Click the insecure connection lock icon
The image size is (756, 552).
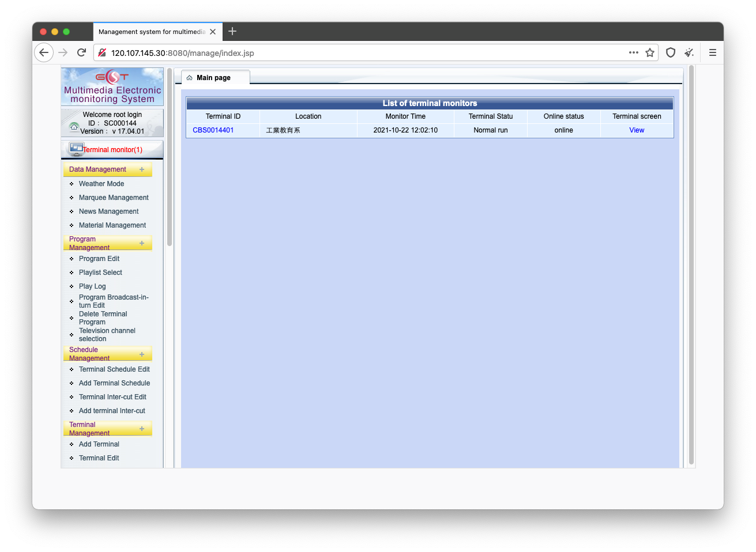click(x=102, y=52)
